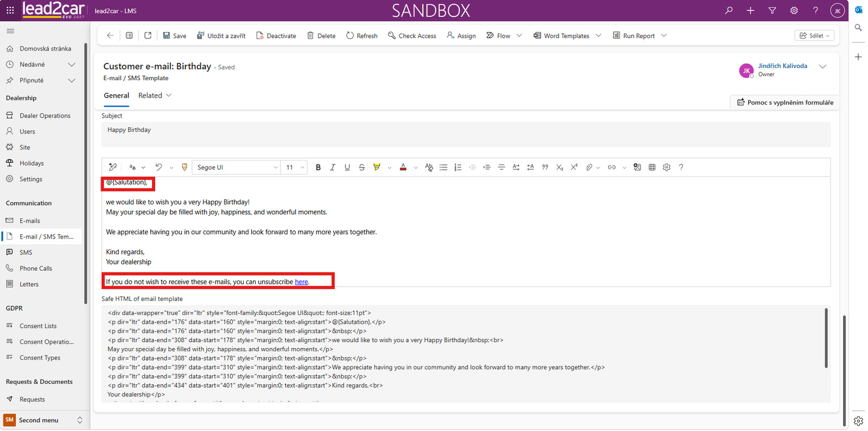
Task: Navigate to Phone Calls in the sidebar
Action: click(36, 268)
